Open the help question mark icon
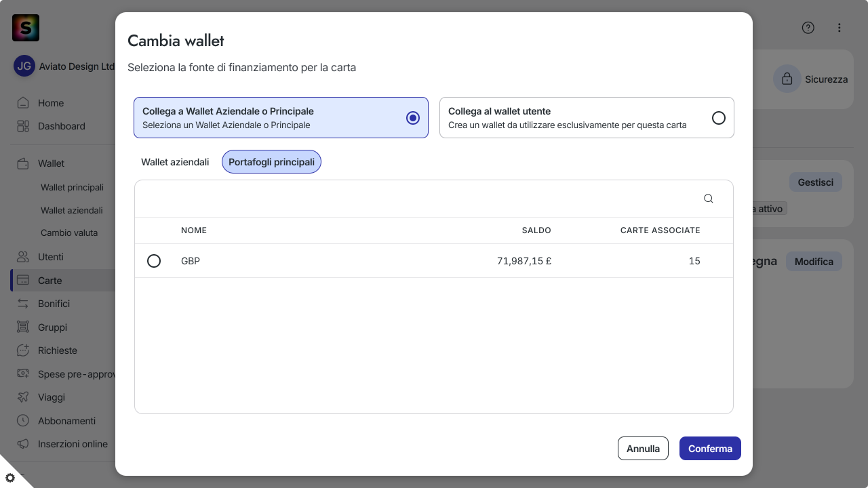Viewport: 868px width, 488px height. [808, 28]
